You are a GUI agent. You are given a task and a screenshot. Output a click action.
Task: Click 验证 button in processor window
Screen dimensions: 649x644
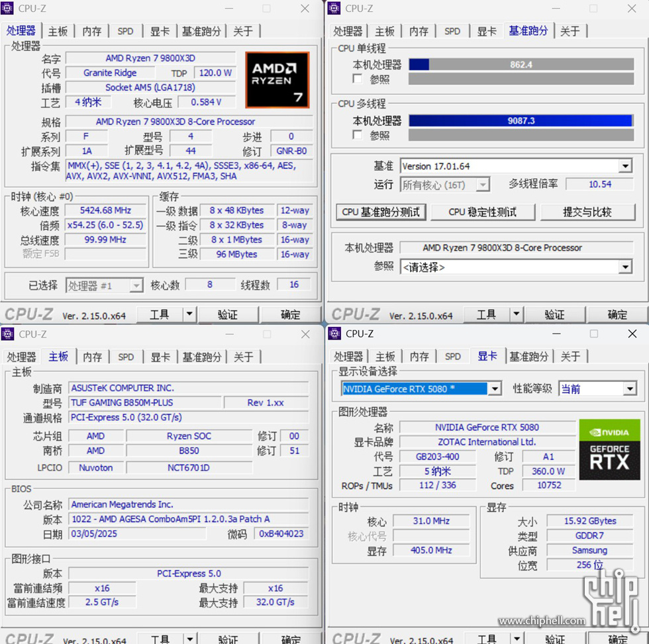point(228,315)
